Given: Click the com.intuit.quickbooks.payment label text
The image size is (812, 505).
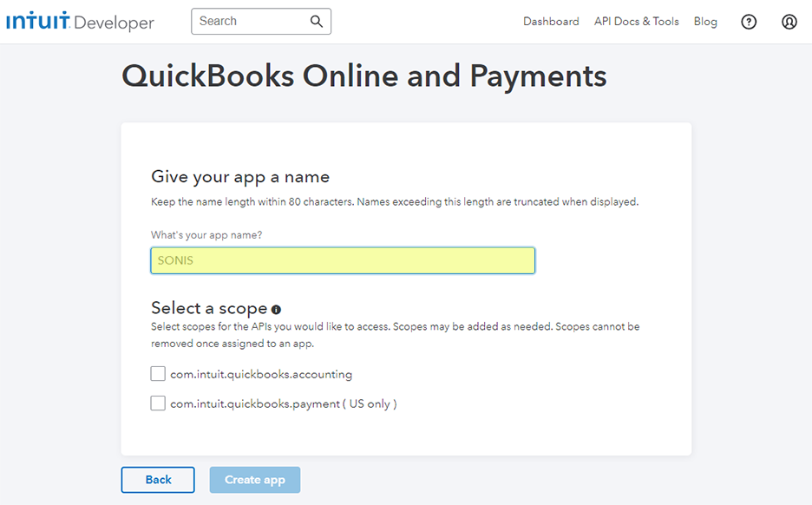Looking at the screenshot, I should (283, 403).
